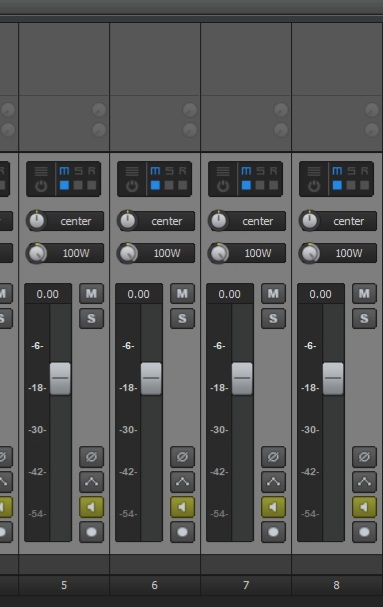Toggle the grey square under R on track 5
The image size is (383, 607).
click(x=92, y=185)
